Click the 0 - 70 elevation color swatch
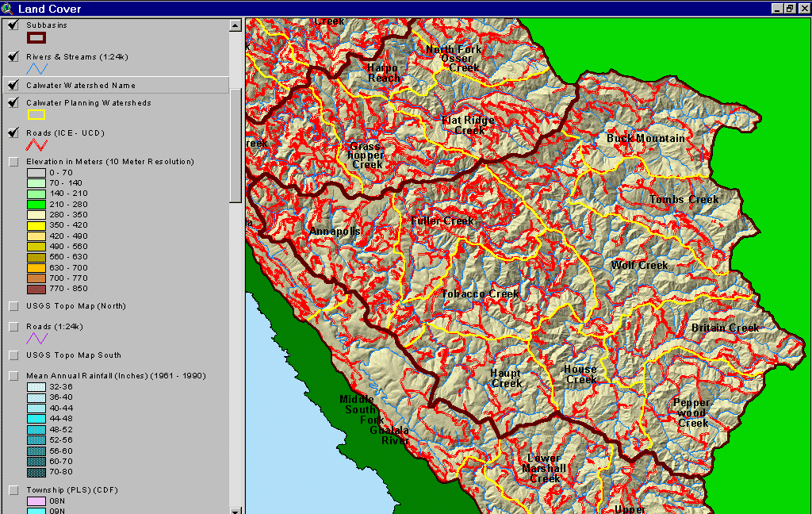The width and height of the screenshot is (812, 514). click(36, 173)
